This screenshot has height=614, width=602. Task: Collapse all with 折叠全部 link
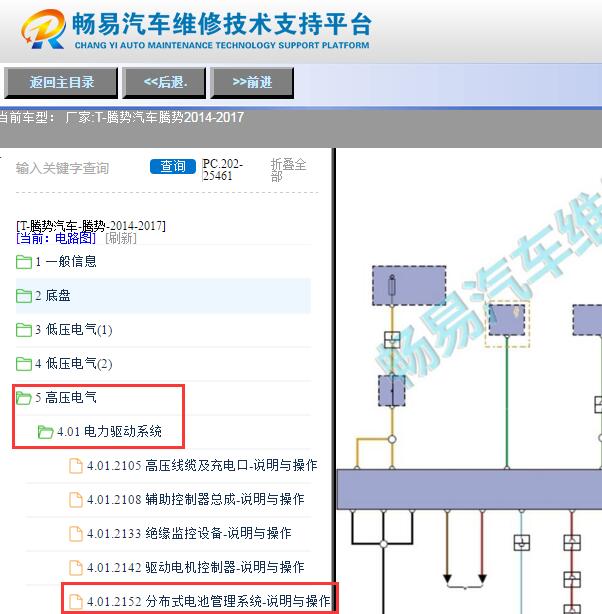point(288,170)
